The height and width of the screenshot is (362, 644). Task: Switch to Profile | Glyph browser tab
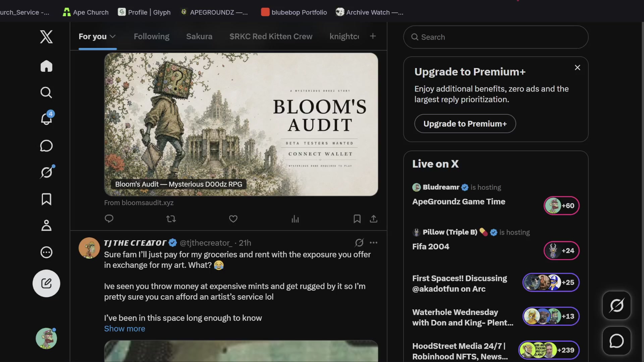[144, 12]
